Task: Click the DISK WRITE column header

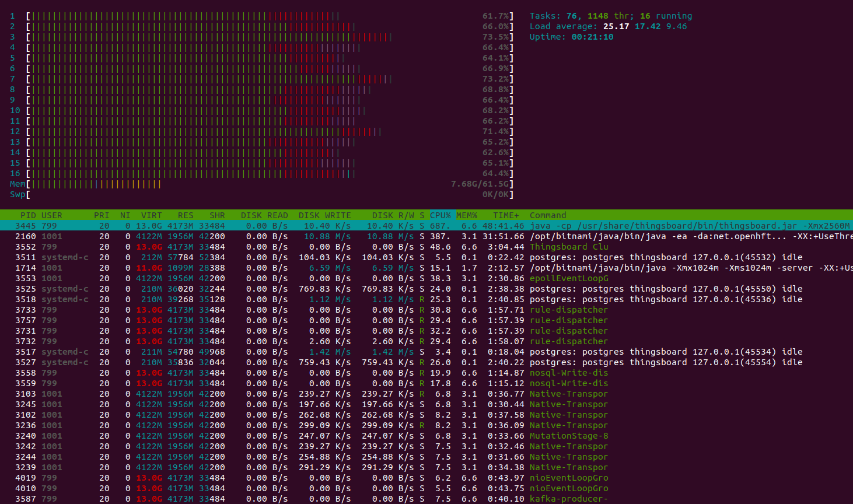Action: point(324,215)
